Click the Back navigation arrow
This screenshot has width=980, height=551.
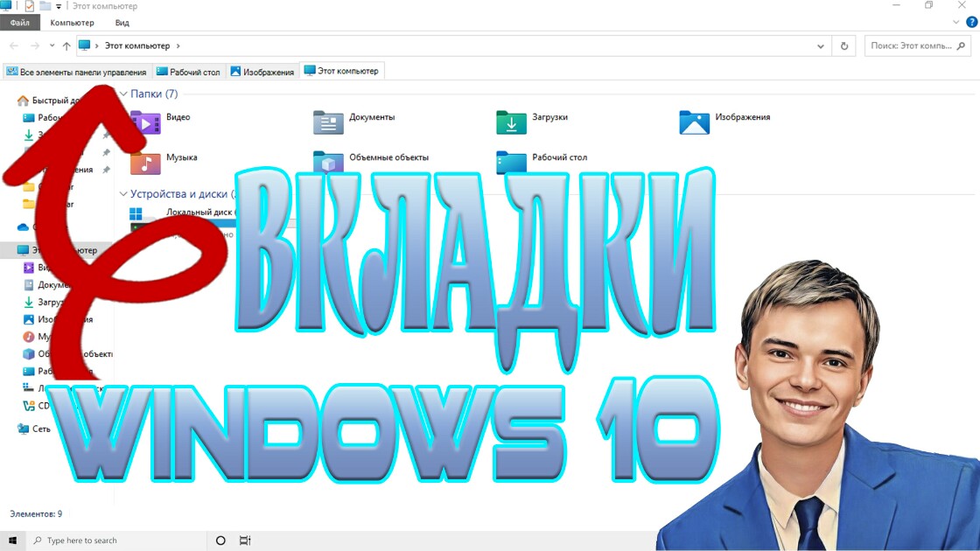pyautogui.click(x=14, y=45)
